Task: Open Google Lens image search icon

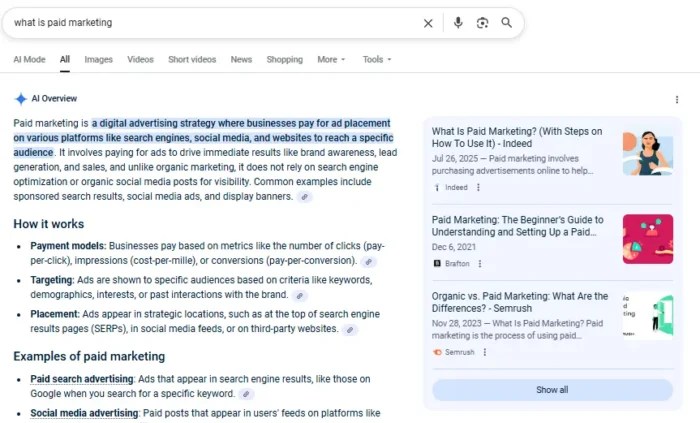Action: tap(482, 23)
